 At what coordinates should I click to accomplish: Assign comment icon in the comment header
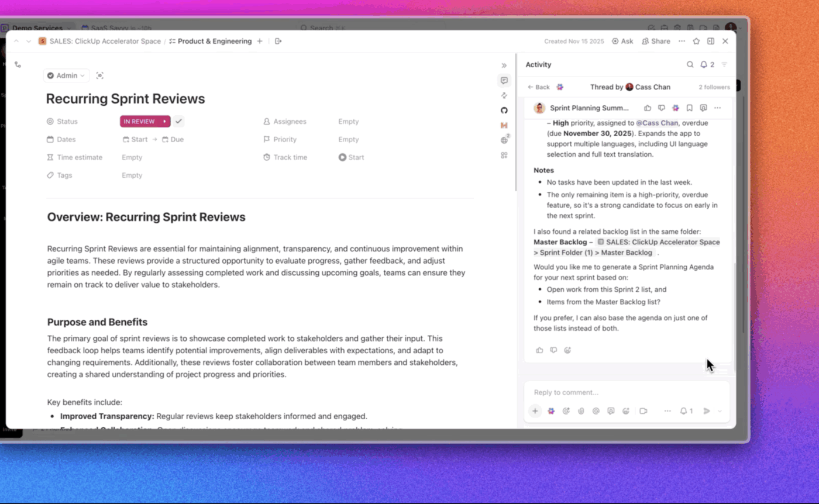(704, 108)
